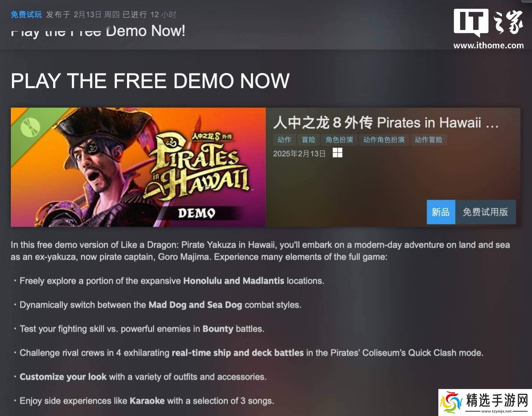532x416 pixels.
Task: Click the DEMO label on game artwork
Action: tap(197, 213)
